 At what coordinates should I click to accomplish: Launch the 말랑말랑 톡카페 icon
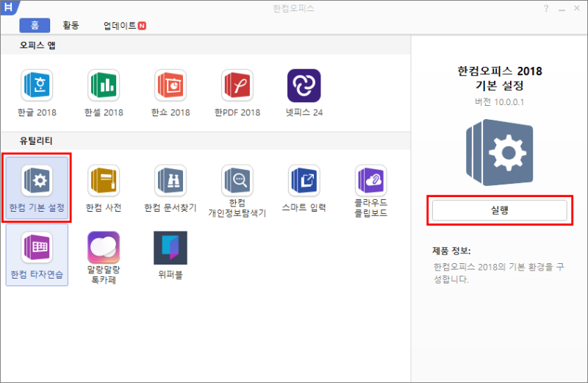tap(104, 248)
